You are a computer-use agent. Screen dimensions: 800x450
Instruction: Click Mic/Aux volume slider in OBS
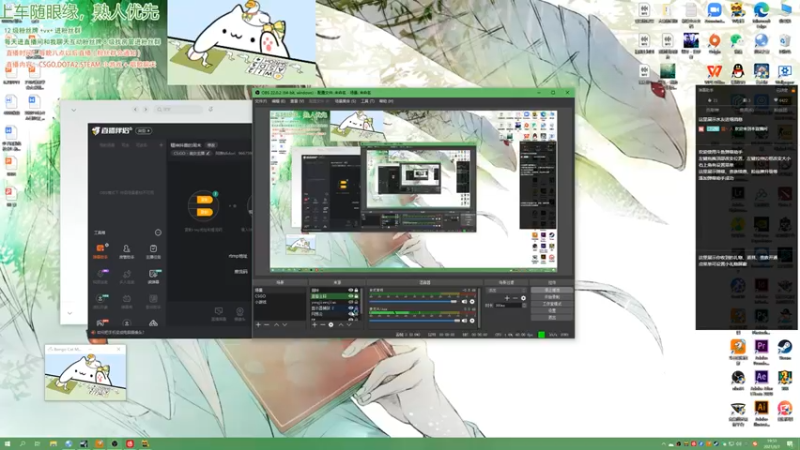tap(414, 320)
